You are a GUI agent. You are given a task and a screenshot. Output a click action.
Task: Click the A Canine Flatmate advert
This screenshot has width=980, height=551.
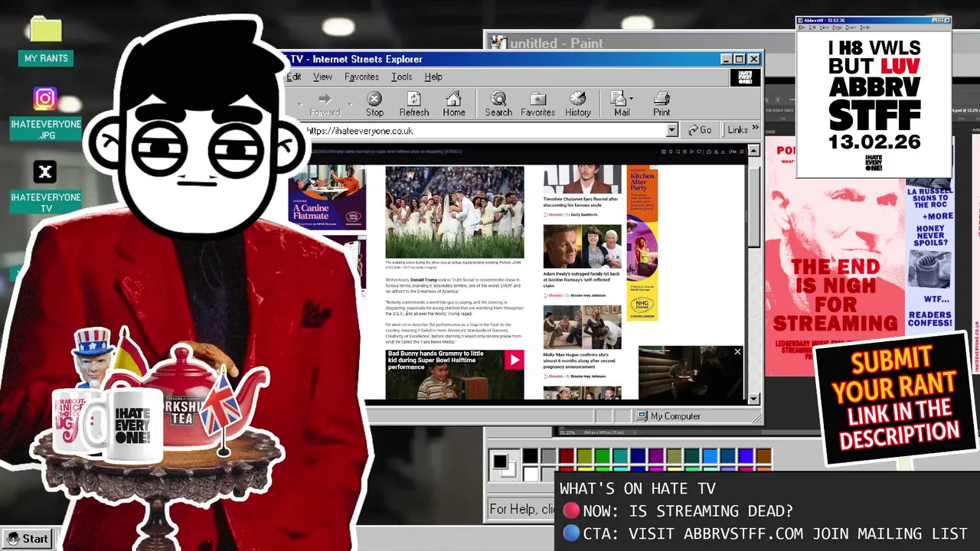[327, 197]
